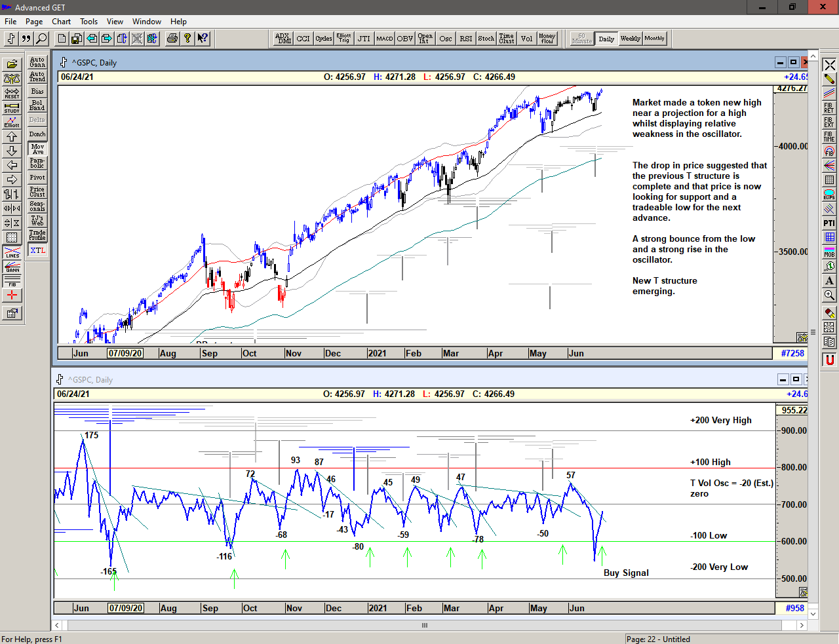
Task: Click the PTI tool icon
Action: (829, 223)
